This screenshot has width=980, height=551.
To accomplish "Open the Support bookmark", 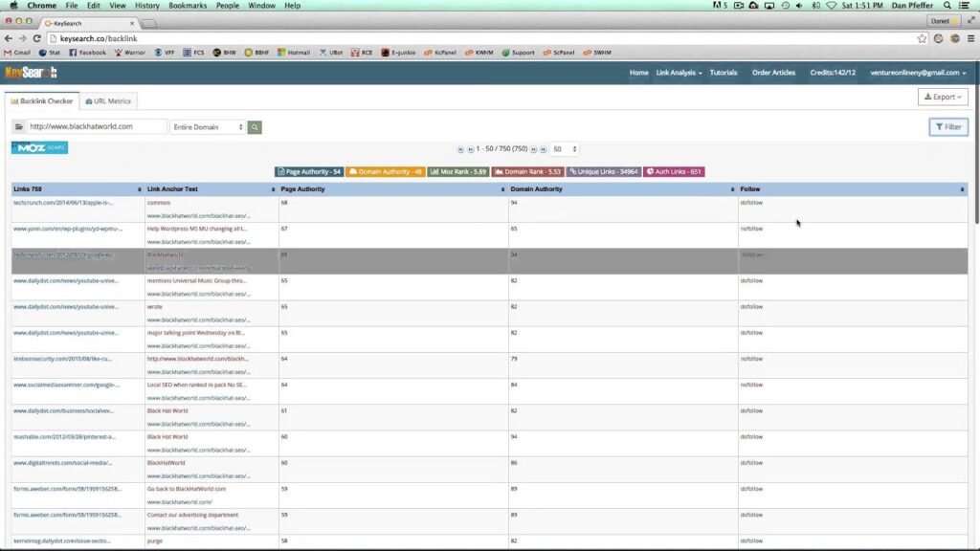I will click(518, 53).
